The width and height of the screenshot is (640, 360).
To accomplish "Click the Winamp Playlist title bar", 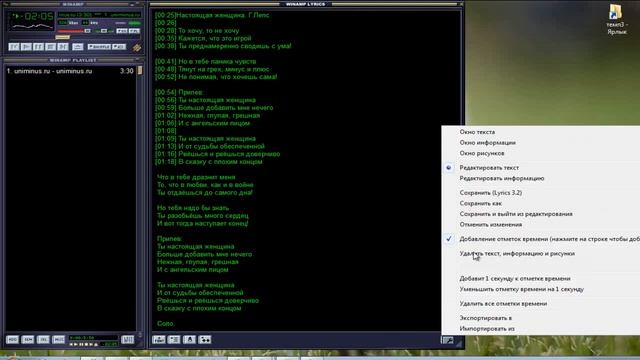I will (x=73, y=60).
